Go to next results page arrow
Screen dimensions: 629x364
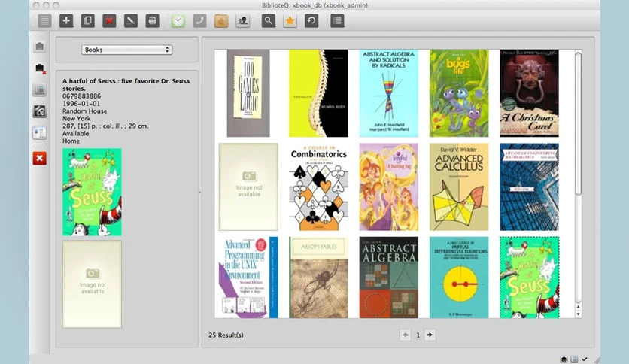tap(430, 335)
